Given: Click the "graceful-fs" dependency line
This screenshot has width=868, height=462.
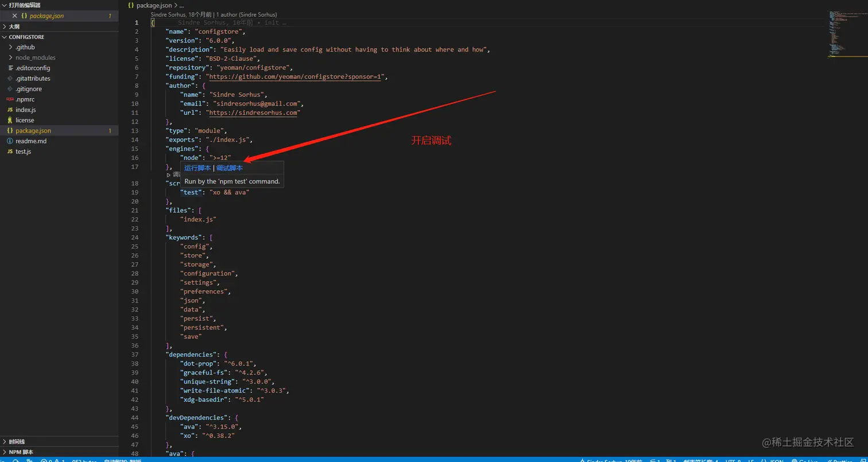Looking at the screenshot, I should click(224, 373).
